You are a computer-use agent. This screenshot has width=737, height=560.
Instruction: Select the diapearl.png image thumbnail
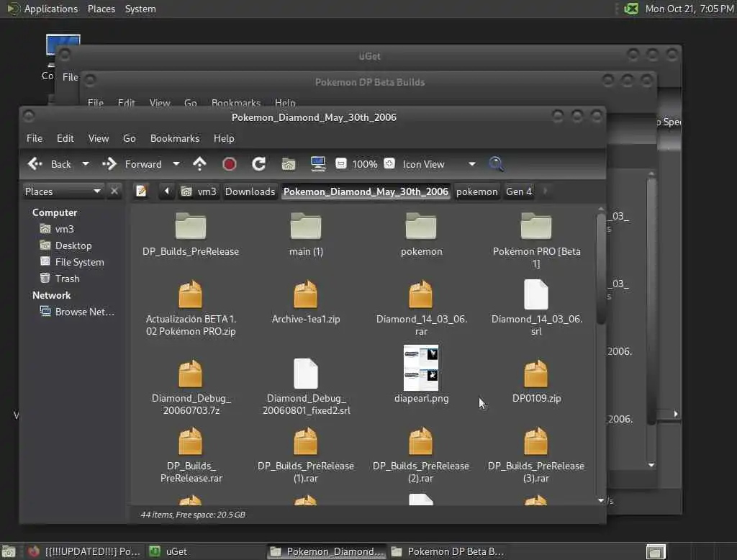click(421, 368)
